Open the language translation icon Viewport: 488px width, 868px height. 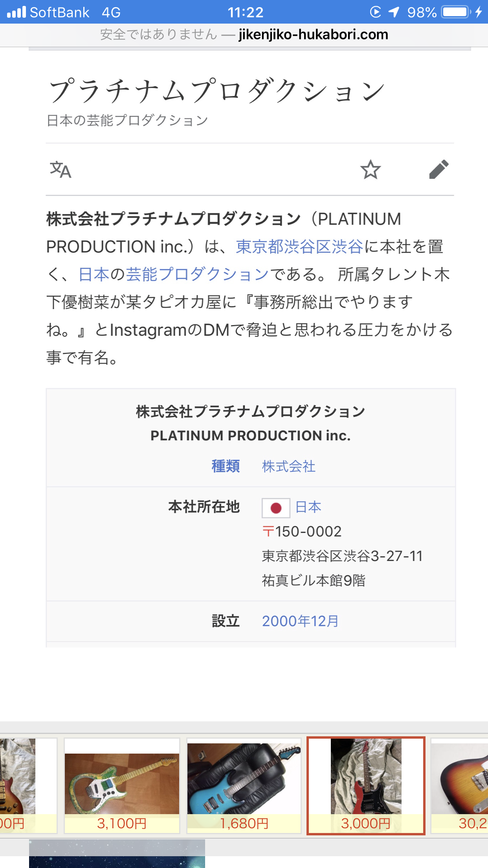click(61, 170)
